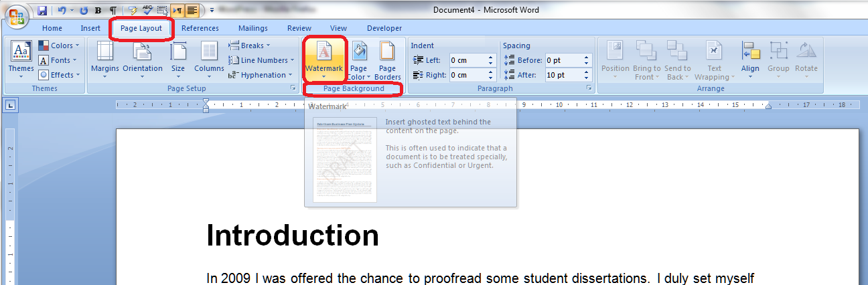
Task: Switch to the References tab
Action: [x=200, y=28]
